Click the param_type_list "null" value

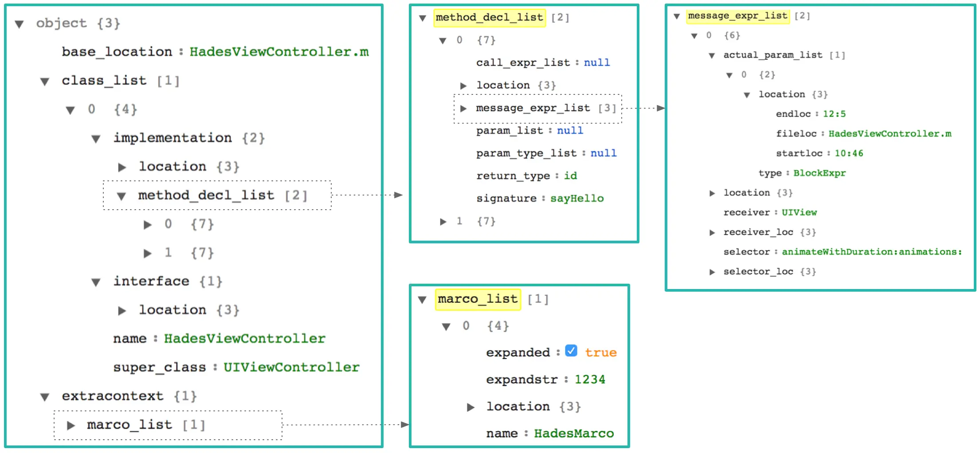click(604, 153)
